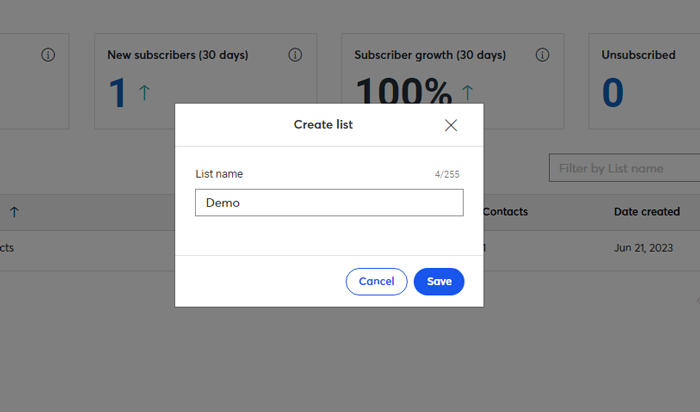Click the new subscribers count number 1
This screenshot has width=700, height=412.
(118, 93)
